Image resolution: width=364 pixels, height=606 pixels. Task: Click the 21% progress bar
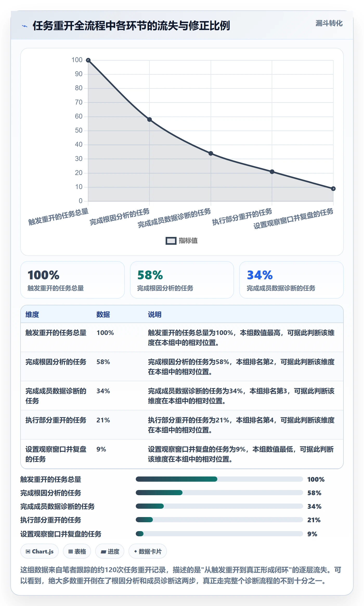(219, 520)
